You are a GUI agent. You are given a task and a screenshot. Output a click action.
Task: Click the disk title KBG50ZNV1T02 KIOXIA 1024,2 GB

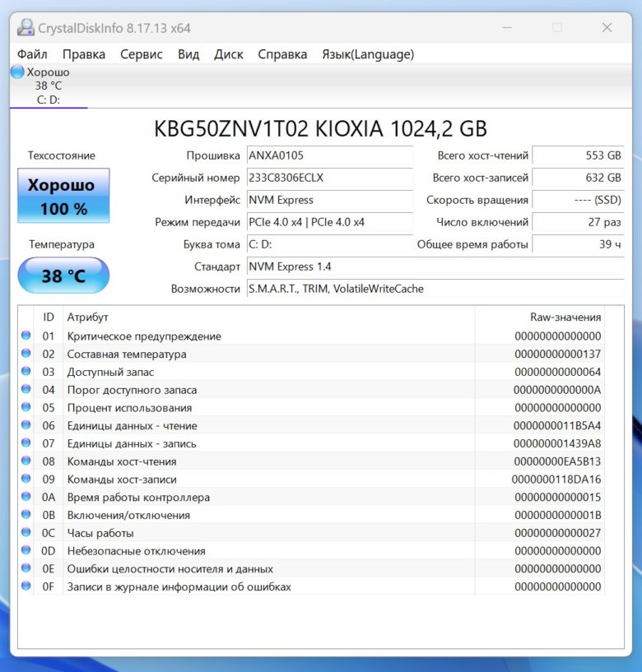click(x=320, y=128)
